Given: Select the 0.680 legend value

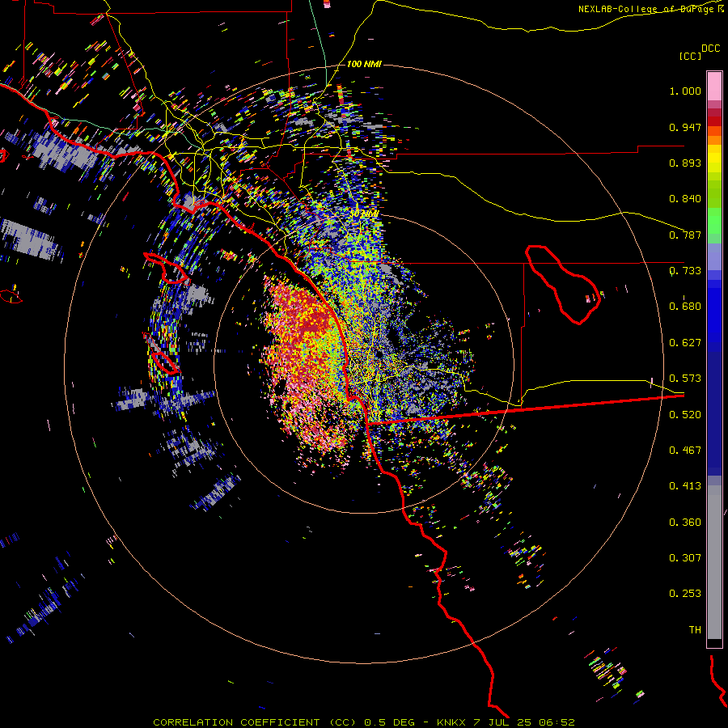Looking at the screenshot, I should point(685,307).
